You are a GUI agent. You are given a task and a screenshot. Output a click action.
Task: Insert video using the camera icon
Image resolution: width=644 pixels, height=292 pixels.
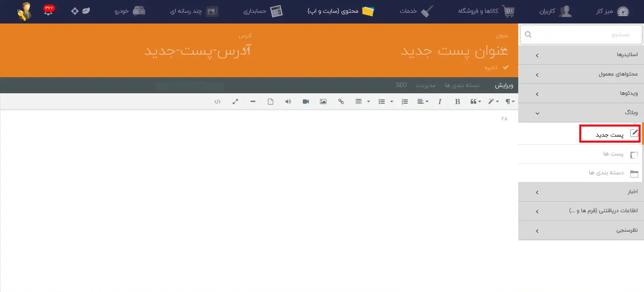306,102
